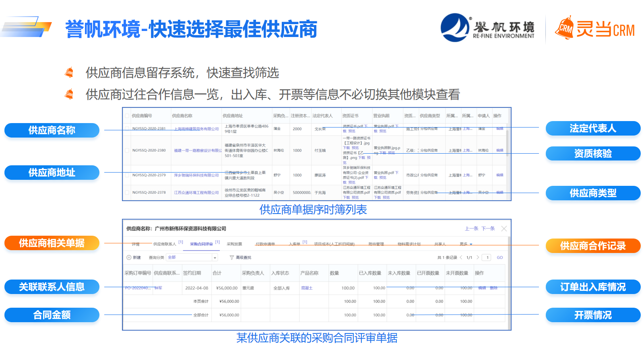Image resolution: width=644 pixels, height=362 pixels.
Task: Go to previous page arrow in pager
Action: point(461,257)
